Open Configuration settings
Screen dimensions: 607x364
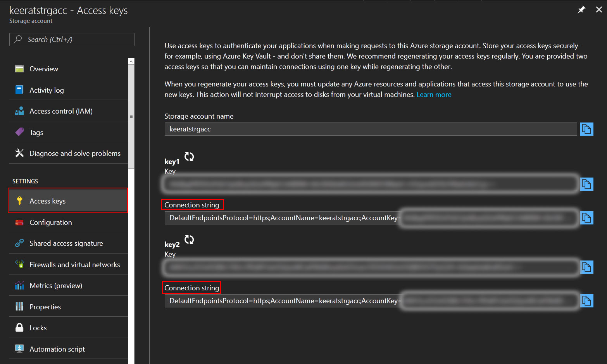(x=69, y=222)
